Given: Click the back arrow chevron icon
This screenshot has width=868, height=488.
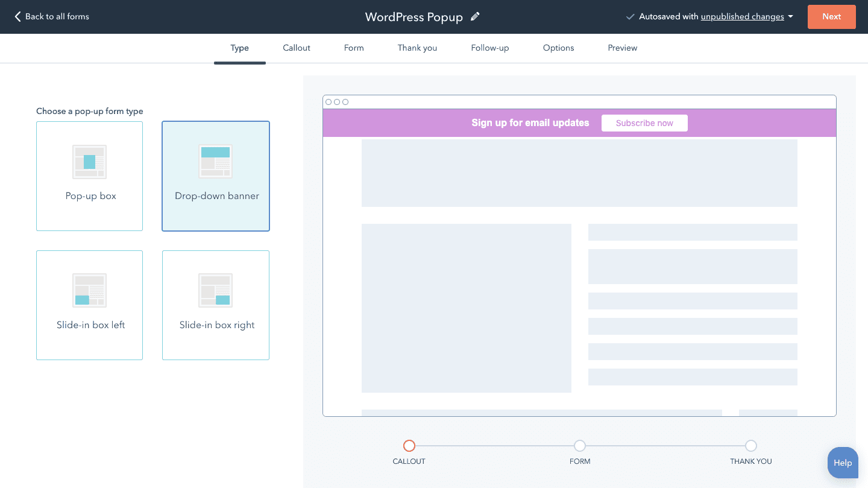Looking at the screenshot, I should [x=17, y=17].
